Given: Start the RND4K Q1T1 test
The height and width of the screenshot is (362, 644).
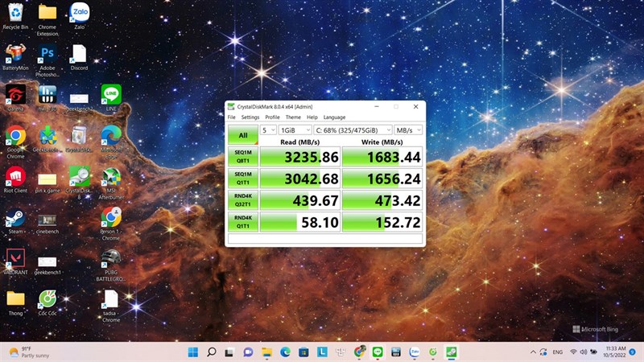Looking at the screenshot, I should (x=243, y=222).
